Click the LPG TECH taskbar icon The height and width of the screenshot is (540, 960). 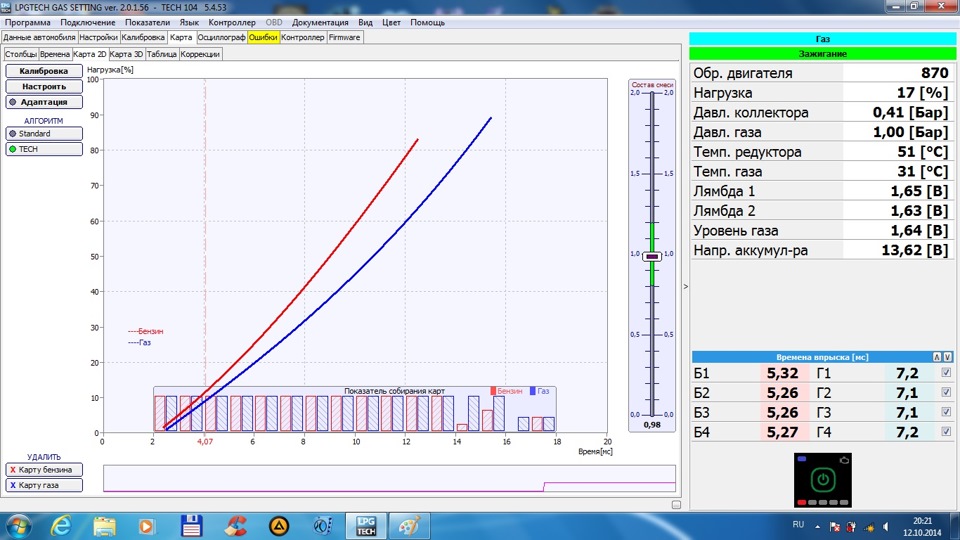[x=366, y=526]
